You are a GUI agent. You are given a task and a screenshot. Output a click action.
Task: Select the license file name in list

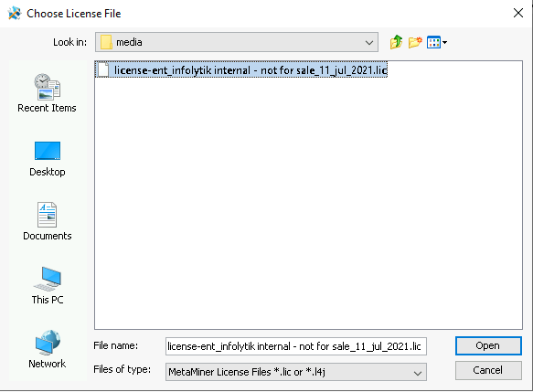[x=251, y=70]
